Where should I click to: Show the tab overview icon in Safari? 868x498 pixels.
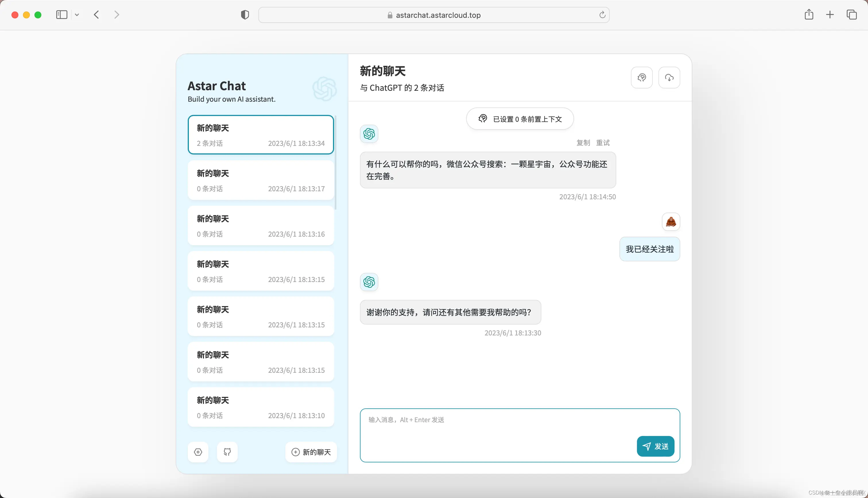(851, 15)
